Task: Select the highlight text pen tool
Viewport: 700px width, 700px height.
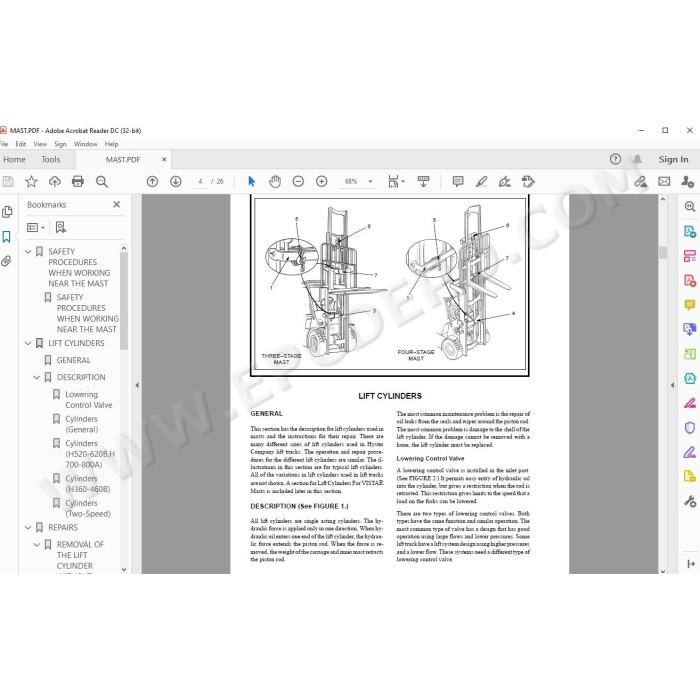Action: 481,181
